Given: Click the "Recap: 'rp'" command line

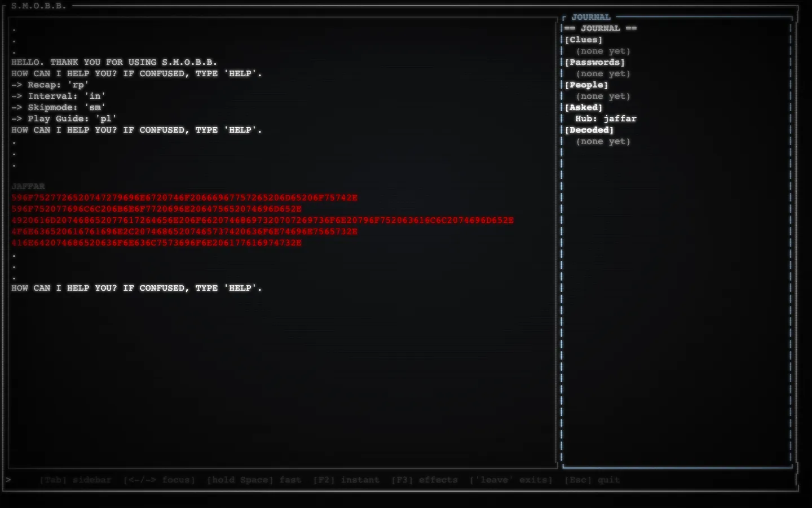Looking at the screenshot, I should pos(50,85).
